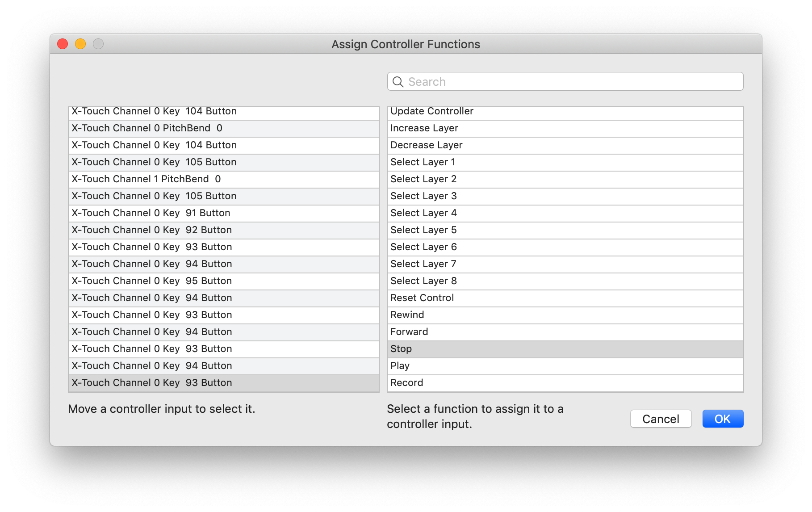Choose the X-Touch Key 91 Button row
Viewport: 812px width, 512px height.
224,213
